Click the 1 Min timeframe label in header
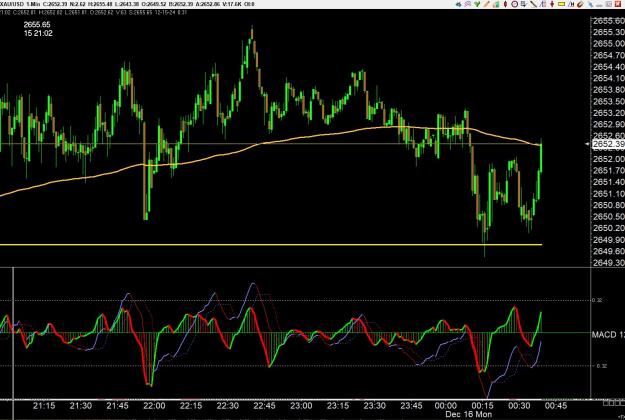This screenshot has height=420, width=625. pyautogui.click(x=33, y=4)
